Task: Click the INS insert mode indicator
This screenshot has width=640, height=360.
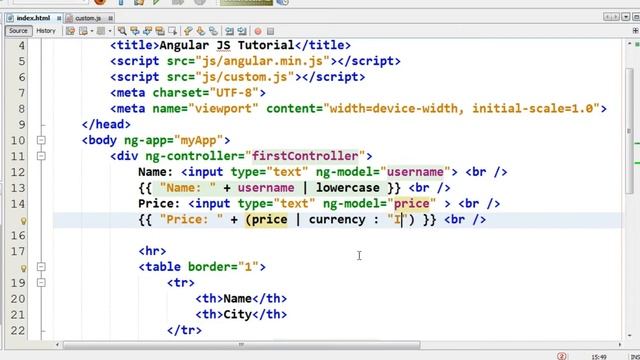Action: click(635, 357)
